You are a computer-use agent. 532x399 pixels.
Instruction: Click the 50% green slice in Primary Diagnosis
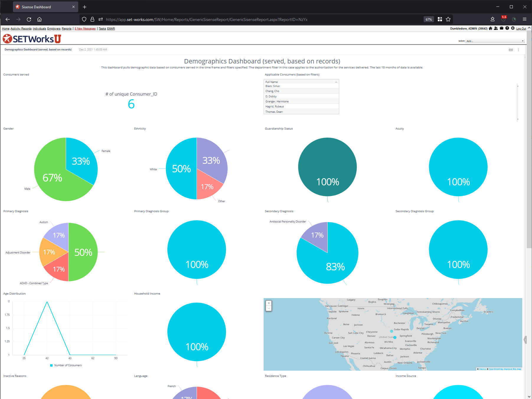pyautogui.click(x=83, y=252)
